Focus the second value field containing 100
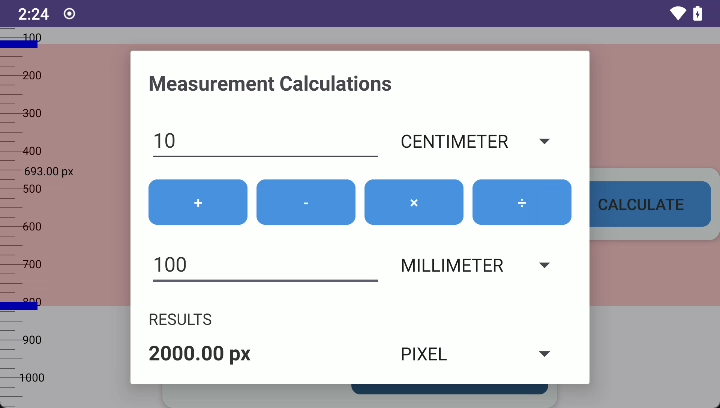Image resolution: width=720 pixels, height=408 pixels. (265, 265)
